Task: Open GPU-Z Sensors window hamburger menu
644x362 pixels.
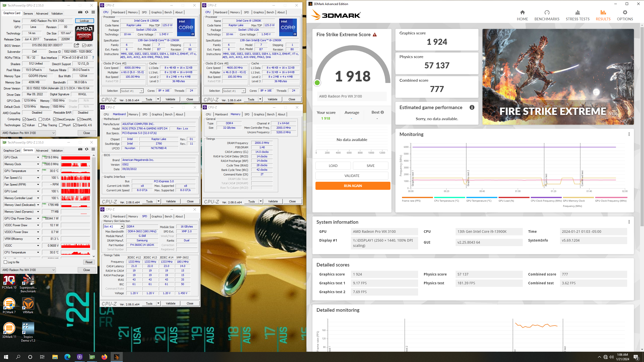Action: pyautogui.click(x=93, y=149)
